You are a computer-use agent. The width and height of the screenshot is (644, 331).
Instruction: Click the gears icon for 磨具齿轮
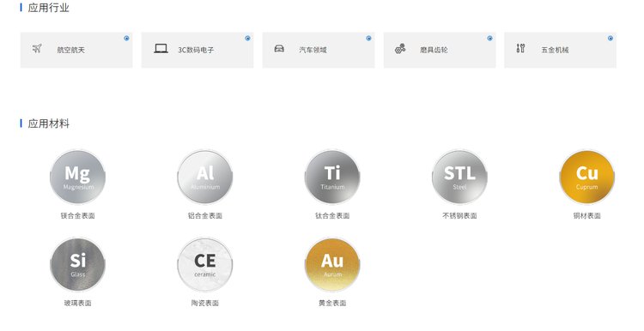[x=400, y=49]
